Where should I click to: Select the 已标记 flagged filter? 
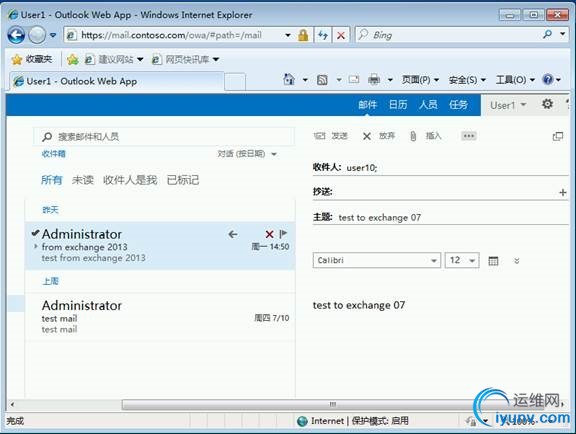[x=183, y=180]
